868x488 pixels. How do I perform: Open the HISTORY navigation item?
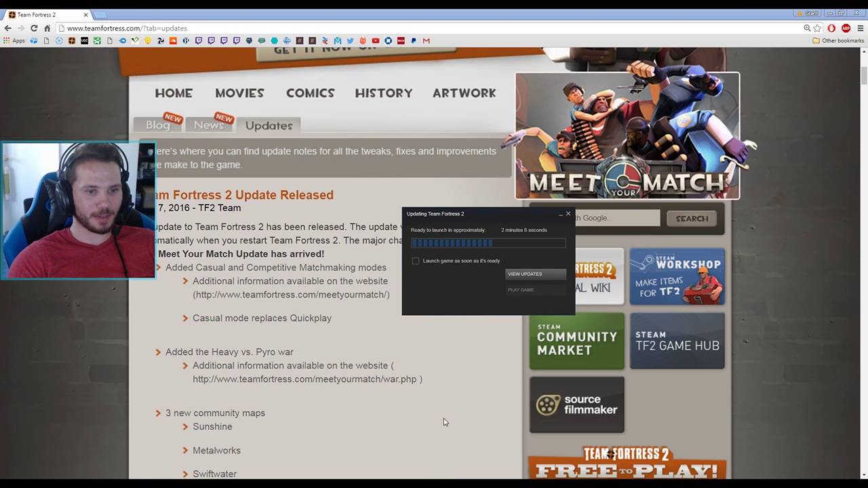click(383, 93)
